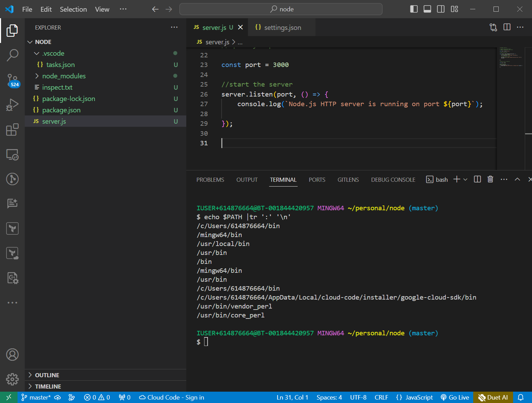Open the Run and Debug view
The height and width of the screenshot is (403, 532).
coord(12,105)
